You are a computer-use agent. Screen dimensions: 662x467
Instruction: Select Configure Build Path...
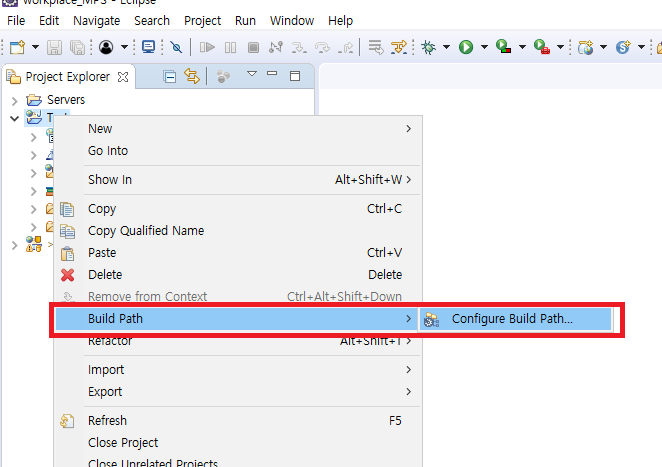coord(515,319)
